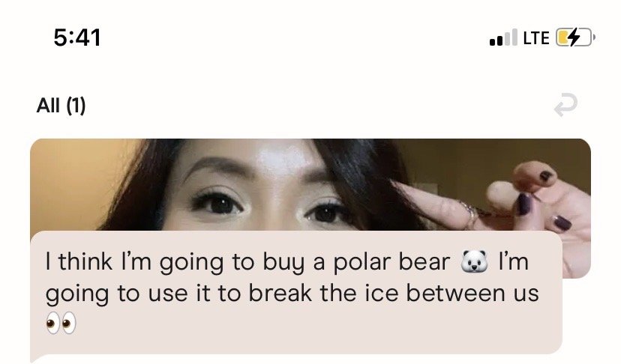
Task: Click the polar bear emoji
Action: coord(474,261)
